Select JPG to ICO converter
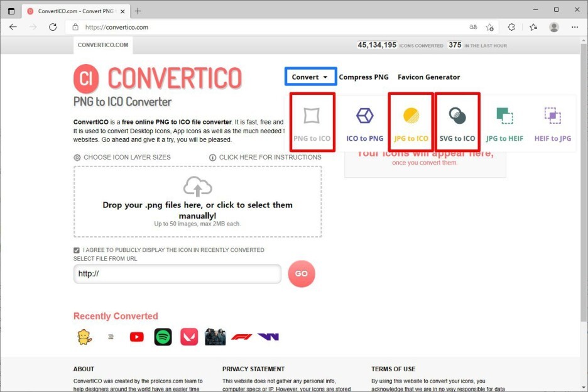The image size is (588, 392). pos(411,122)
